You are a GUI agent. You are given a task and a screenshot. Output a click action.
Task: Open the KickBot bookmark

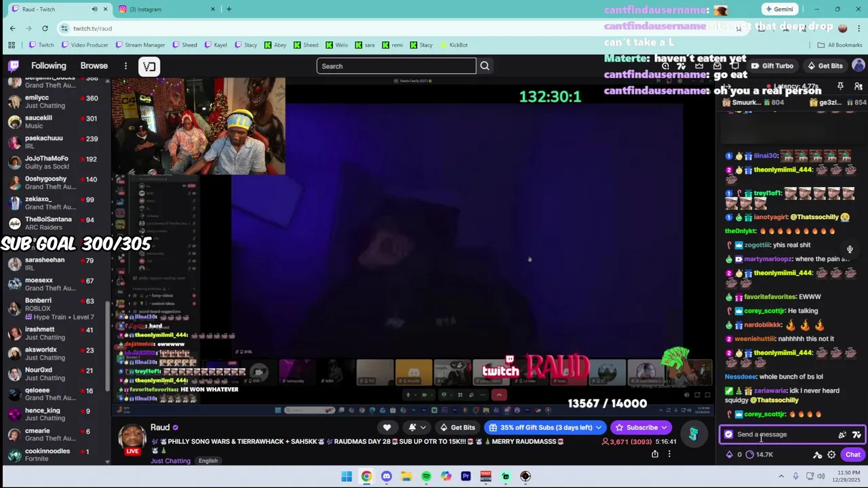(x=454, y=45)
